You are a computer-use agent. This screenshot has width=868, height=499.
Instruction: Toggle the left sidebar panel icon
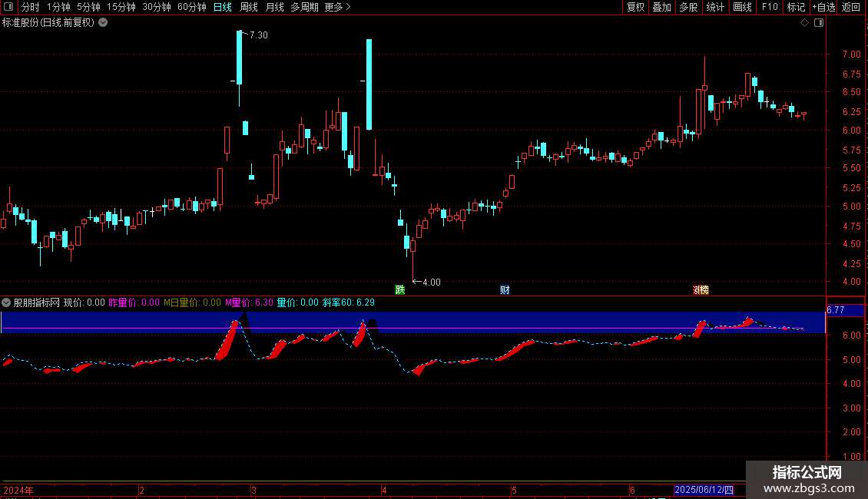(x=8, y=7)
